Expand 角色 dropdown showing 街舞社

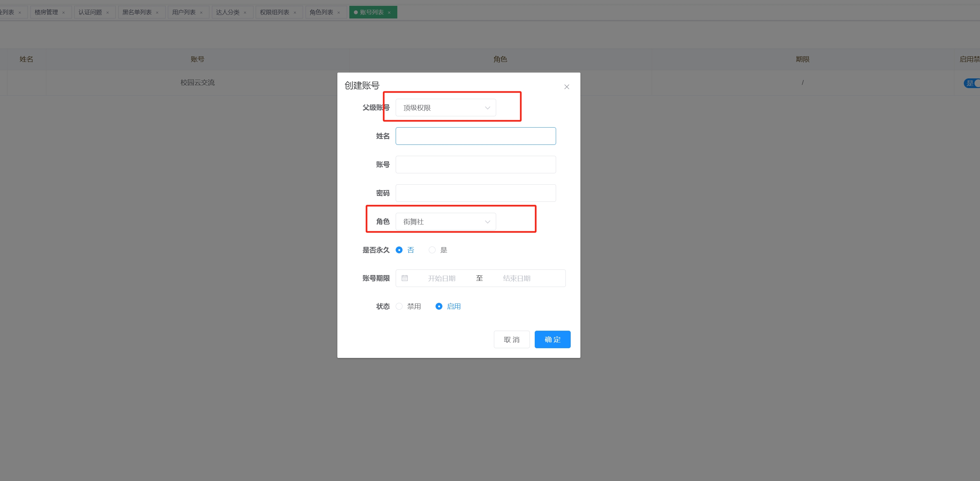pyautogui.click(x=446, y=222)
